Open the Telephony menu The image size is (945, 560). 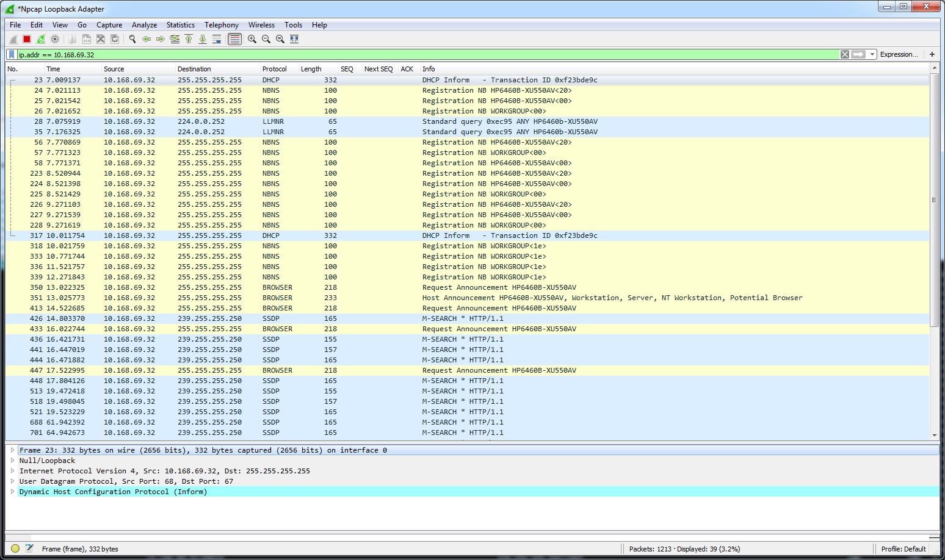tap(222, 25)
